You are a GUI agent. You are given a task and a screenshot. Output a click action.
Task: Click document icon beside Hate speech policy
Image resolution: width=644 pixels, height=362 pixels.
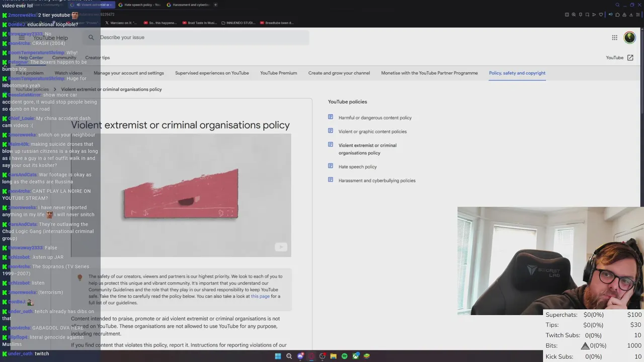331,166
